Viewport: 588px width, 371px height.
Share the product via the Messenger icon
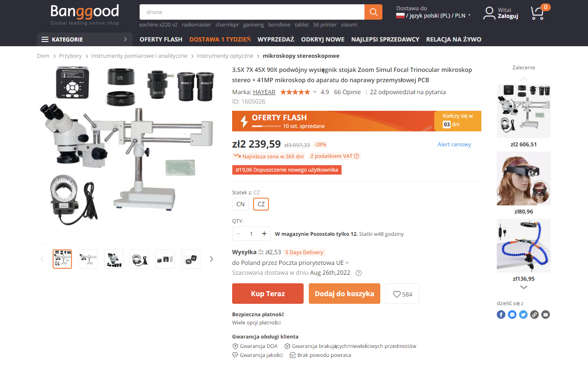512,315
